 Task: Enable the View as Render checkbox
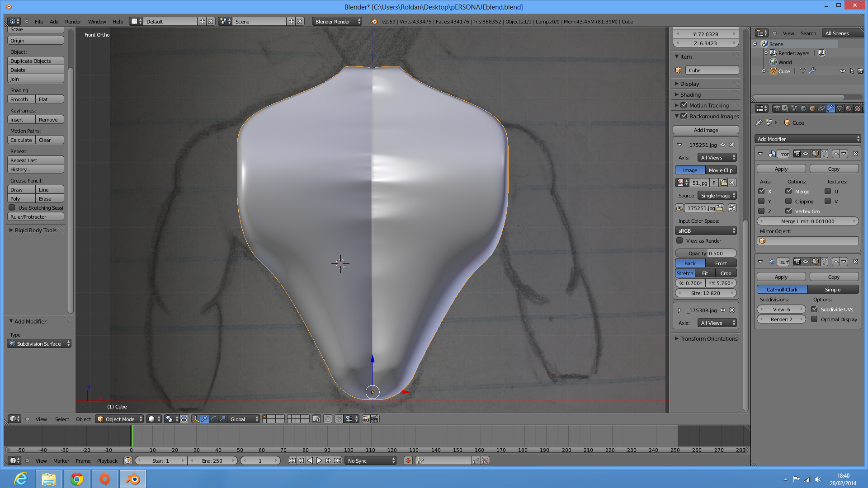pos(679,241)
